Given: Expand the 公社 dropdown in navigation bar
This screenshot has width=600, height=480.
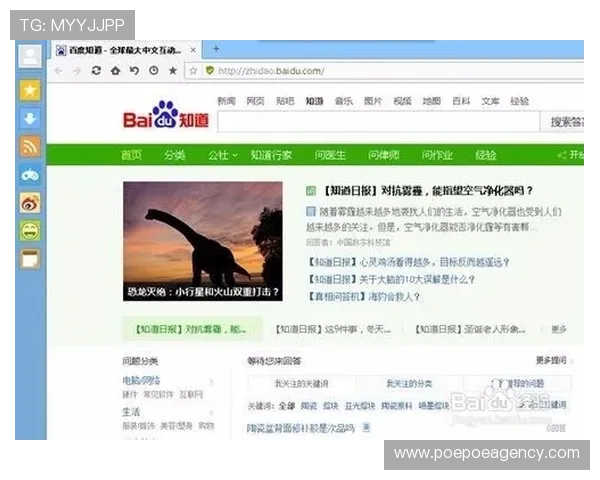Looking at the screenshot, I should point(223,155).
